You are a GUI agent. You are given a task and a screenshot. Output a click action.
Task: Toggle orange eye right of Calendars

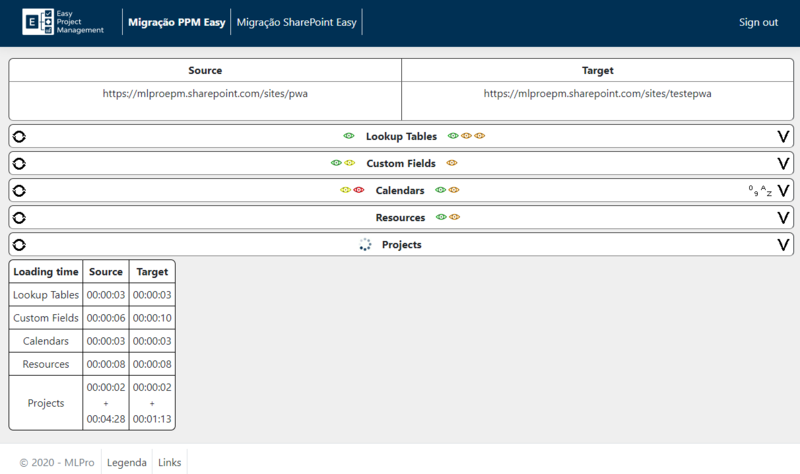[x=454, y=190]
